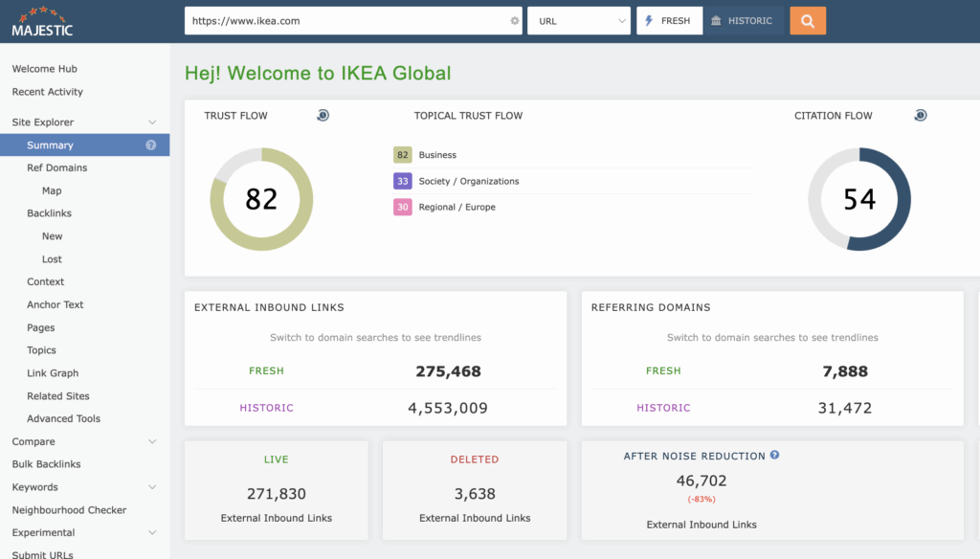Click the Business topic score badge
This screenshot has width=980, height=559.
[x=402, y=155]
